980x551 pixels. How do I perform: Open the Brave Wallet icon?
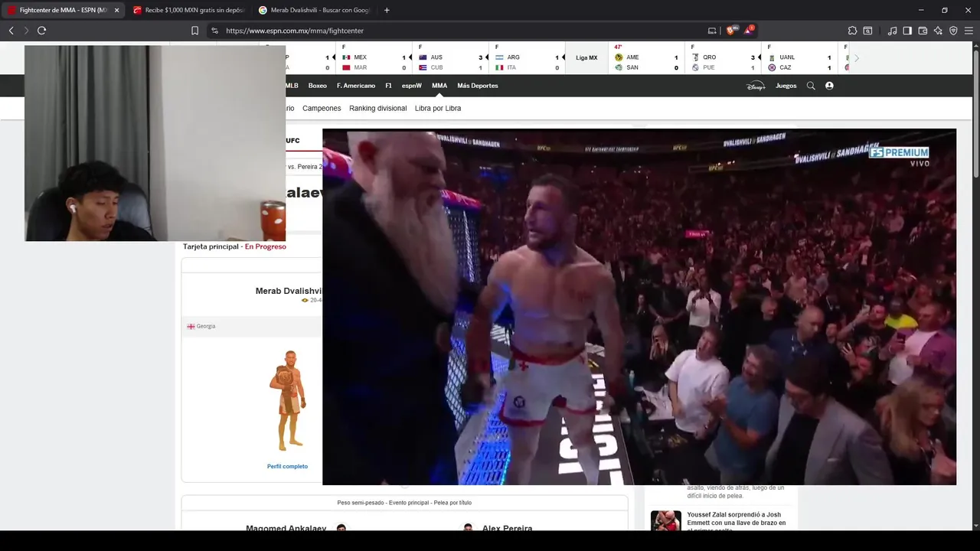click(923, 31)
